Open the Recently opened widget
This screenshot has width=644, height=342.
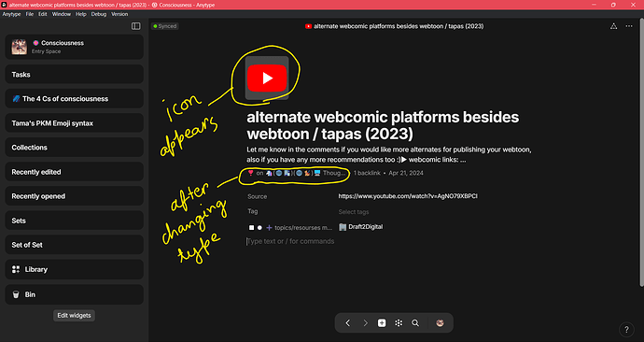pos(75,196)
